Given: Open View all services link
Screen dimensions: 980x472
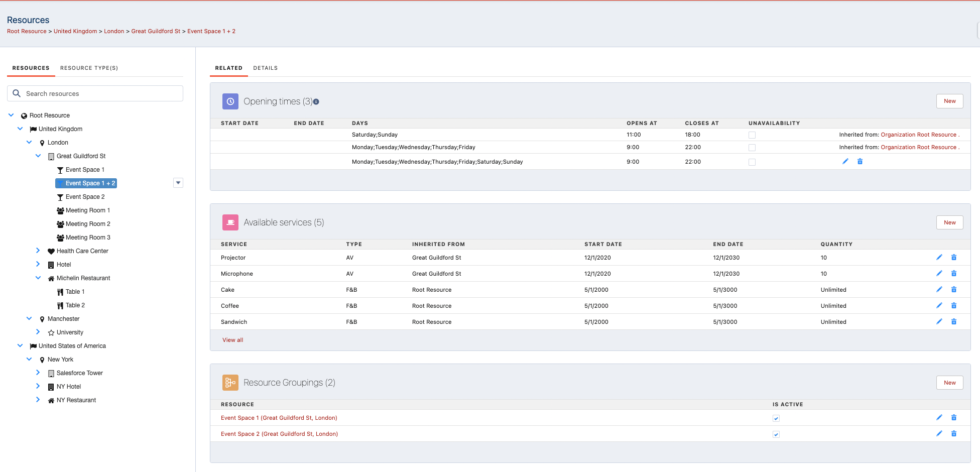Looking at the screenshot, I should coord(232,340).
